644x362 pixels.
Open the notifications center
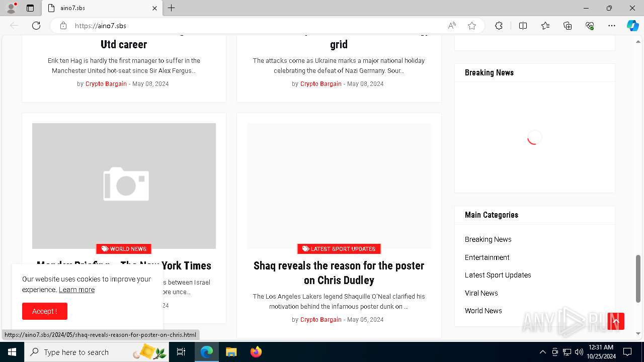coord(627,352)
